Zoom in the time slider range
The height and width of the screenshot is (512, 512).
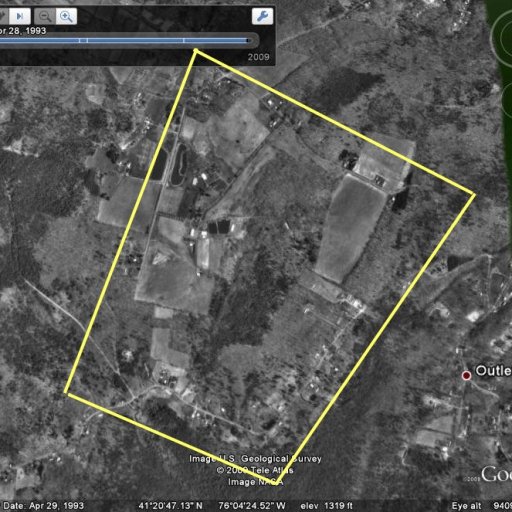pyautogui.click(x=66, y=16)
